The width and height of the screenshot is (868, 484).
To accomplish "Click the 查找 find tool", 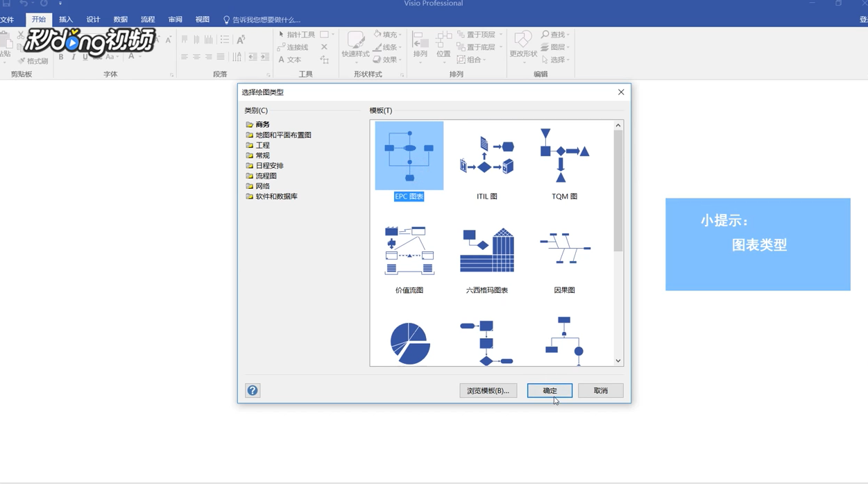I will pos(556,35).
